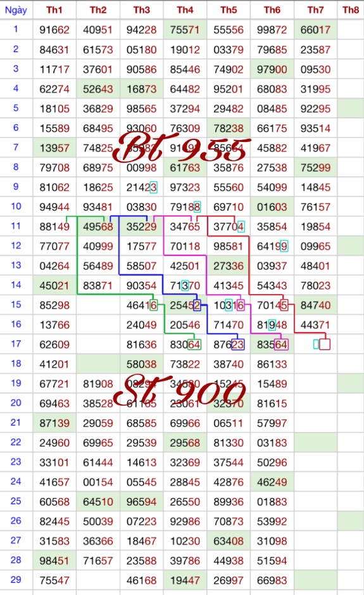Screen dimensions: 364x595
Task: Select highlighted cell 66017
Action: (315, 30)
